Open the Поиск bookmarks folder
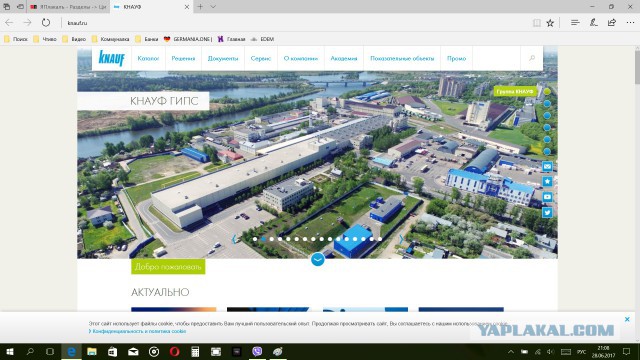Viewport: 640px width, 360px height. tap(16, 39)
